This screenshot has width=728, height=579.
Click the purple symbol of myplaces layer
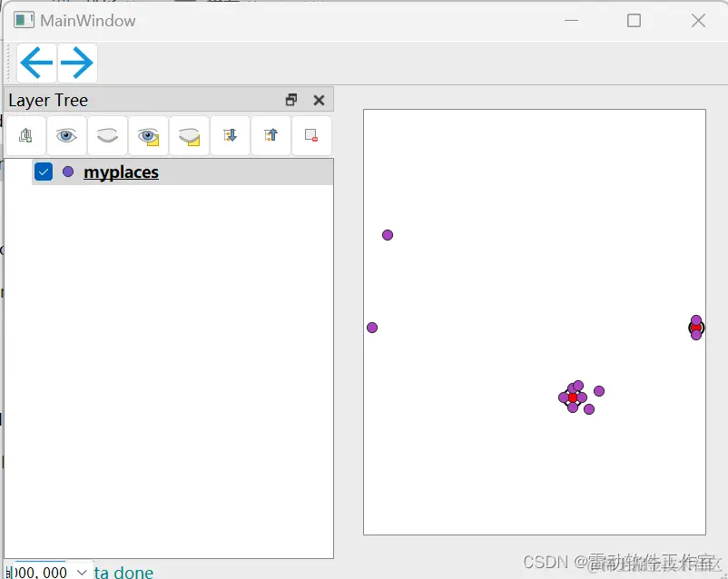pyautogui.click(x=68, y=172)
